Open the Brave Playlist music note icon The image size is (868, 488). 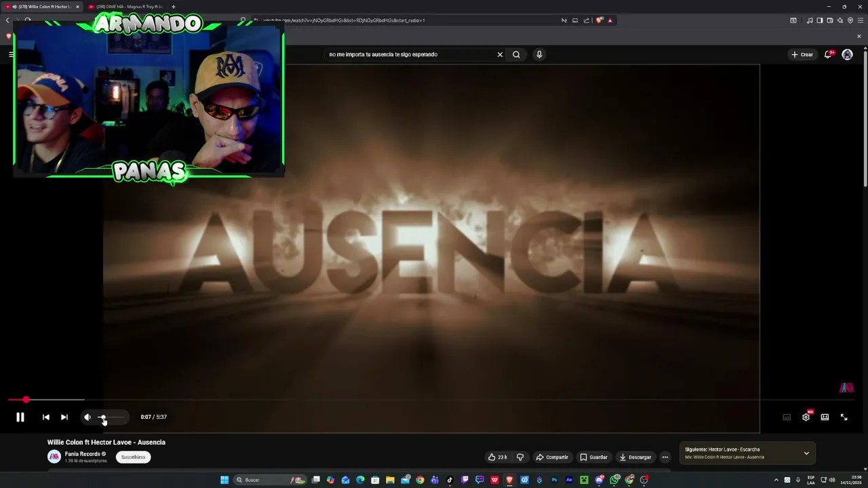pos(810,20)
